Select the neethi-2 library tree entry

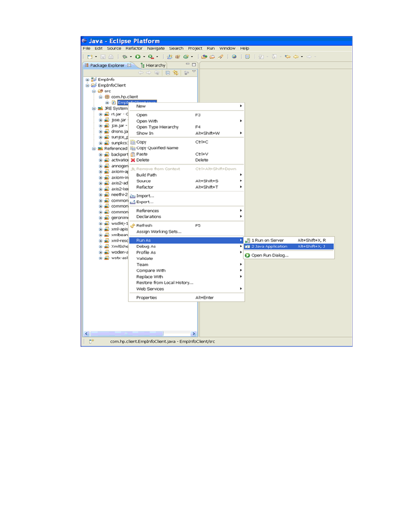(x=116, y=195)
